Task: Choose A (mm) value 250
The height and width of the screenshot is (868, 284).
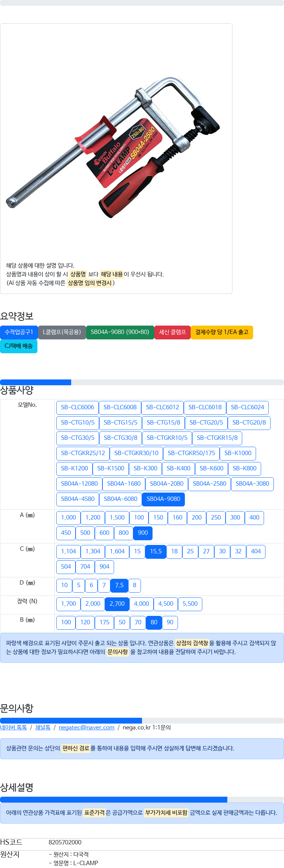Action: [x=216, y=518]
